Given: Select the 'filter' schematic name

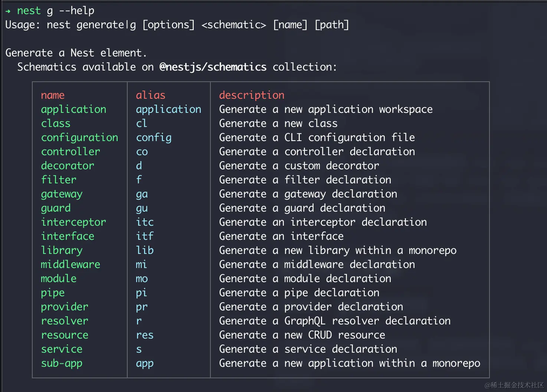Looking at the screenshot, I should click(59, 180).
